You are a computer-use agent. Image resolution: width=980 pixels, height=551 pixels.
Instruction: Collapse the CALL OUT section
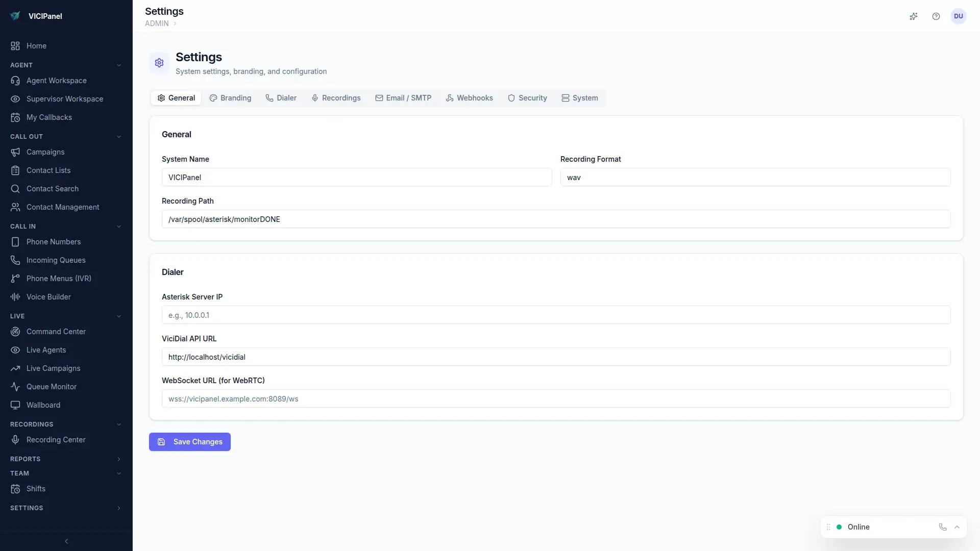point(119,137)
